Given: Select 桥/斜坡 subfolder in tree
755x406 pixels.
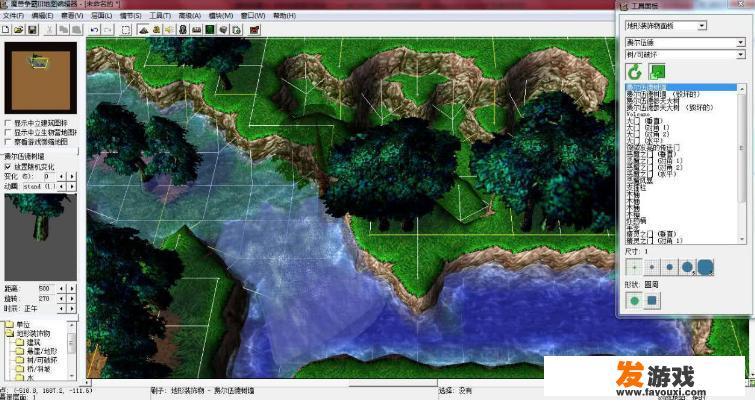Looking at the screenshot, I should tap(38, 369).
